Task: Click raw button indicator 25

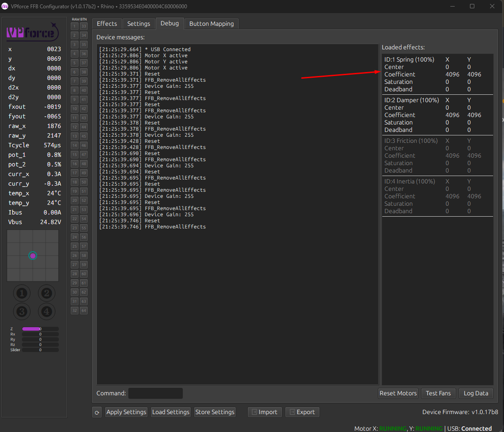Action: 75,246
